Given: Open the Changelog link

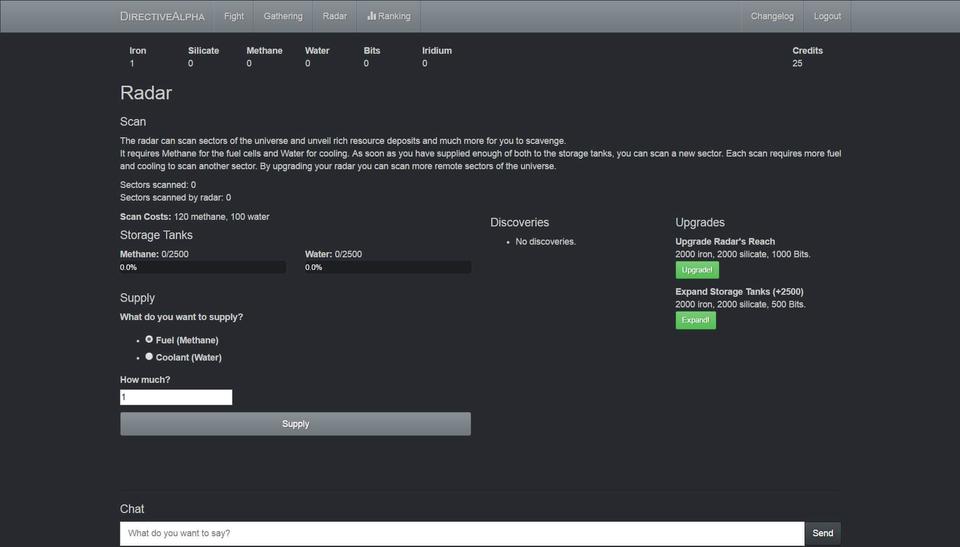Looking at the screenshot, I should pos(772,16).
